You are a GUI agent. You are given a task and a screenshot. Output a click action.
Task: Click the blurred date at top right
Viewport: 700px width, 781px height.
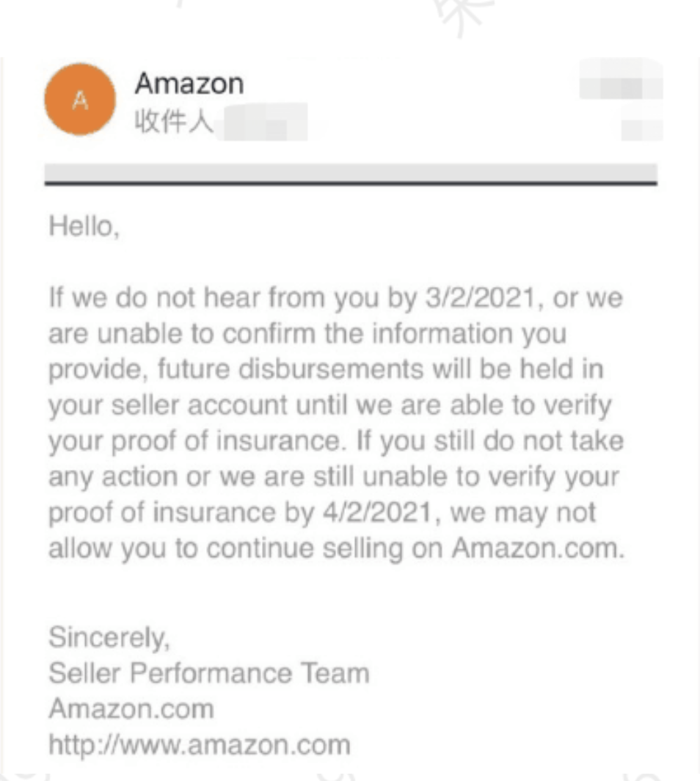(621, 80)
